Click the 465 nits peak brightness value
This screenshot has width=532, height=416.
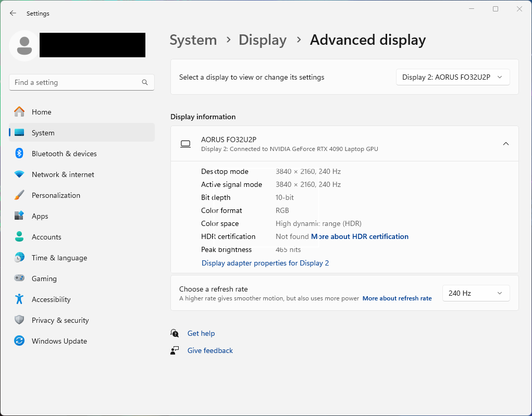point(288,250)
